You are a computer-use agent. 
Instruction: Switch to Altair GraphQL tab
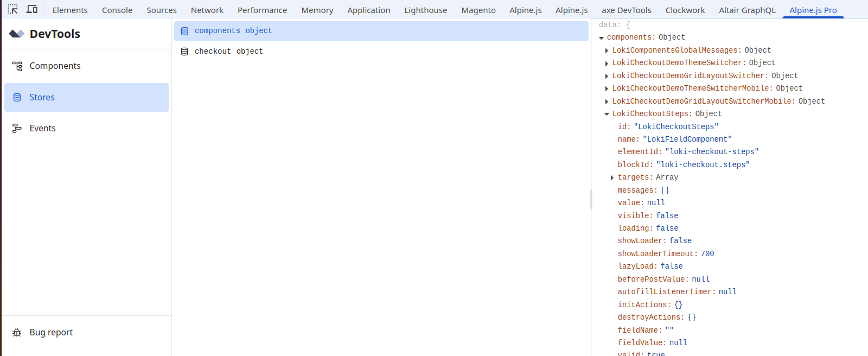click(x=747, y=10)
